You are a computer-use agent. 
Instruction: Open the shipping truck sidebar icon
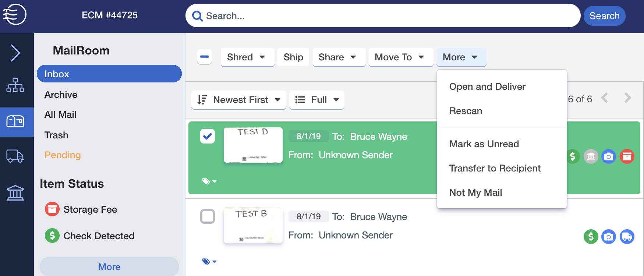tap(15, 156)
